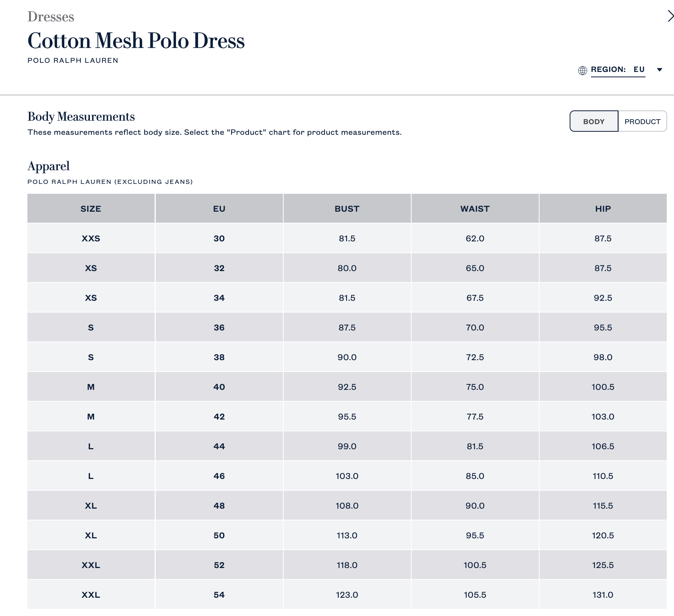Image resolution: width=674 pixels, height=616 pixels.
Task: Click the BUST column header
Action: pyautogui.click(x=347, y=209)
